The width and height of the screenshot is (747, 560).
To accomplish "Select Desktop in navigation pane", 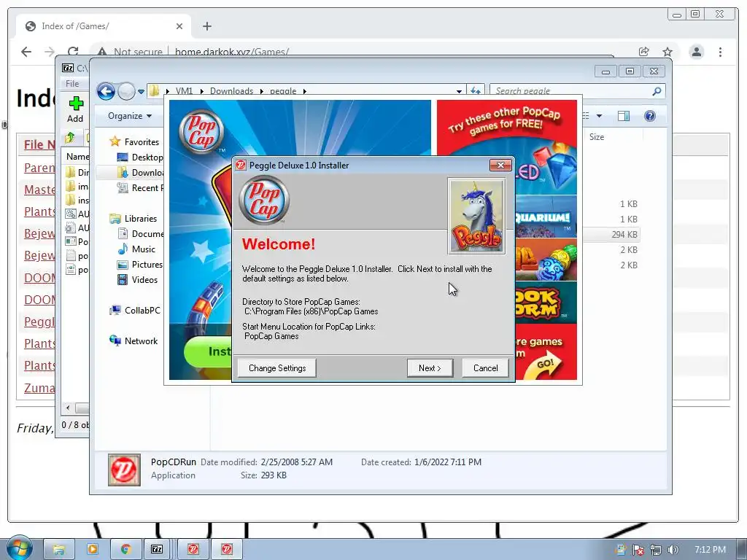I will coord(147,157).
